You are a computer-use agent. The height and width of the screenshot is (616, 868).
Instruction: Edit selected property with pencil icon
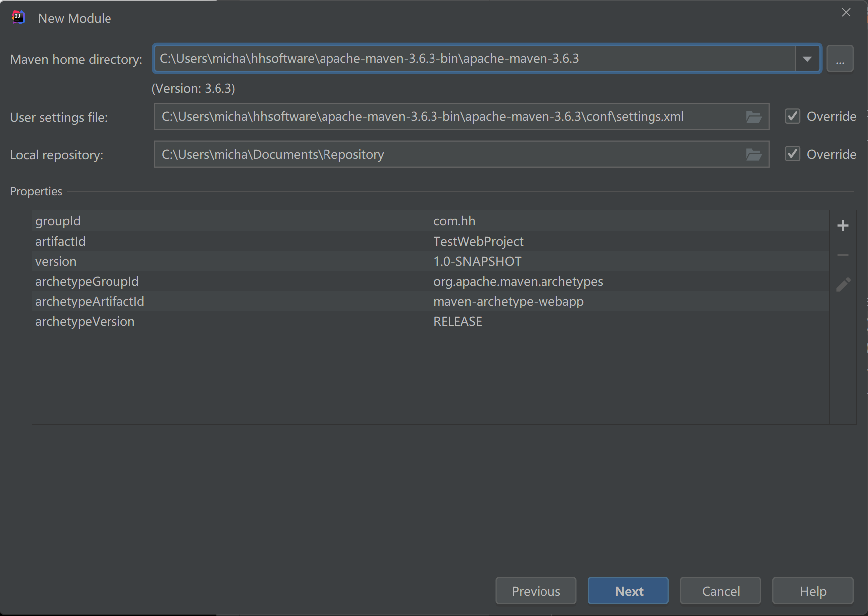tap(843, 285)
